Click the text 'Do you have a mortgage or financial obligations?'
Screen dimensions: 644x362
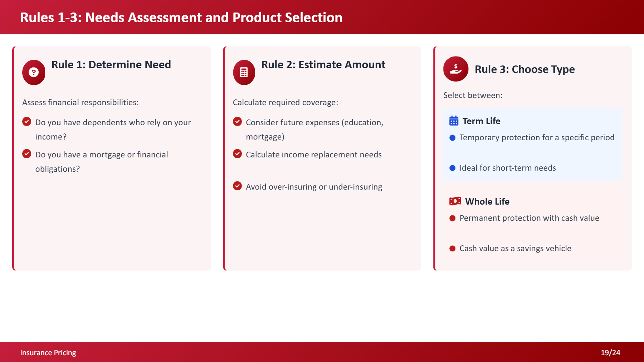102,162
